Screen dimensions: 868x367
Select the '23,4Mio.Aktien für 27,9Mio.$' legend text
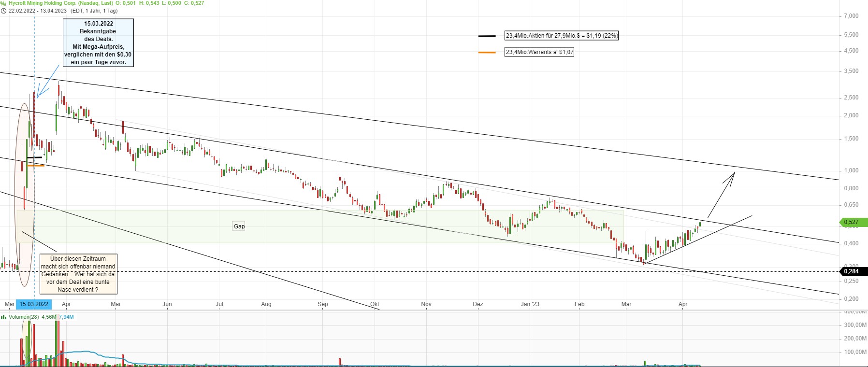[562, 36]
